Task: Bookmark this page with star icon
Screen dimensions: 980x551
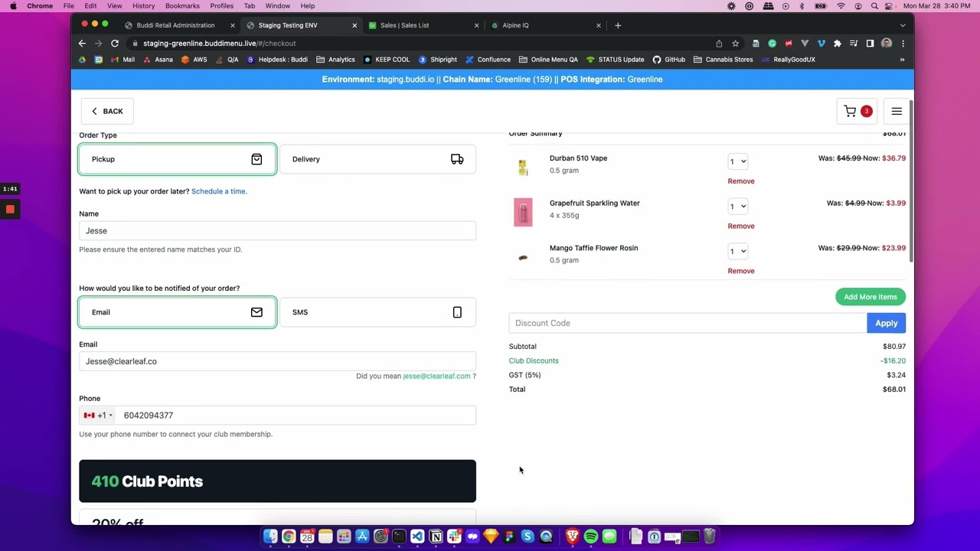Action: point(735,44)
